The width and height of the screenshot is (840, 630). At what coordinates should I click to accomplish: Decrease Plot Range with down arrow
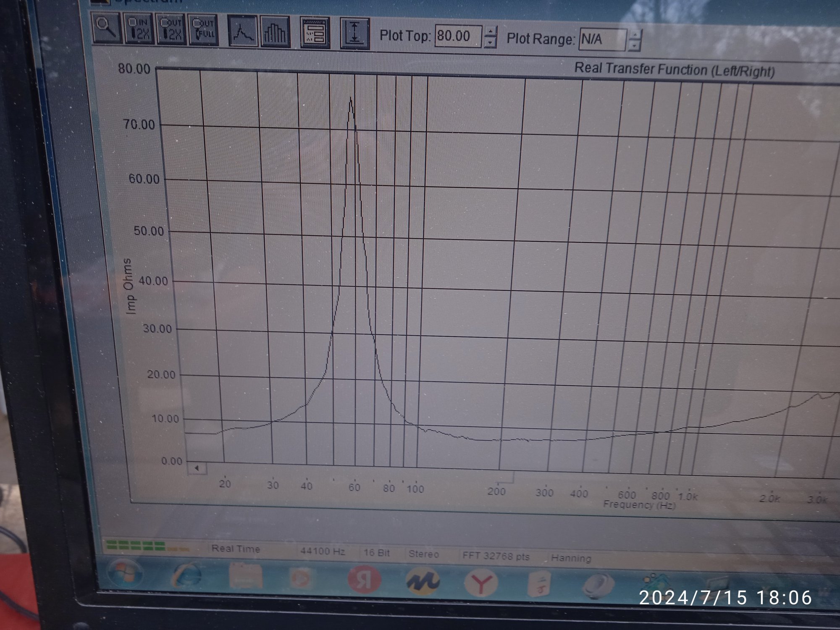635,46
